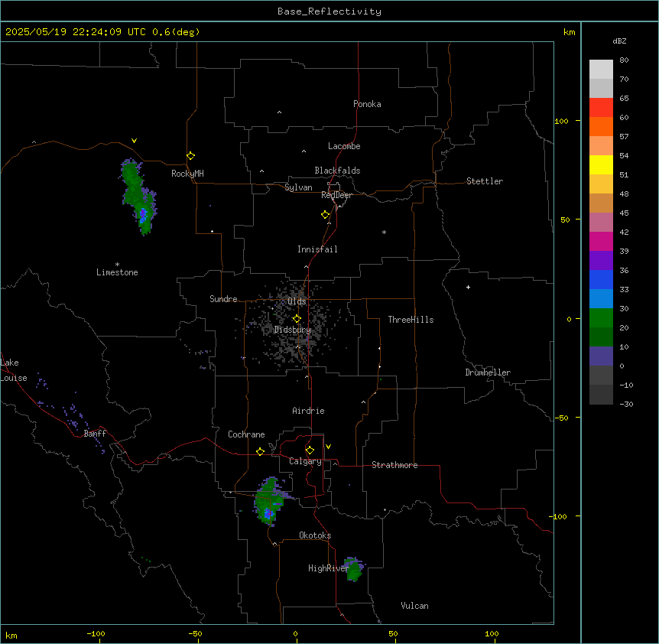This screenshot has height=644, width=659.
Task: Click the 80 dBZ light gray swatch
Action: point(601,70)
